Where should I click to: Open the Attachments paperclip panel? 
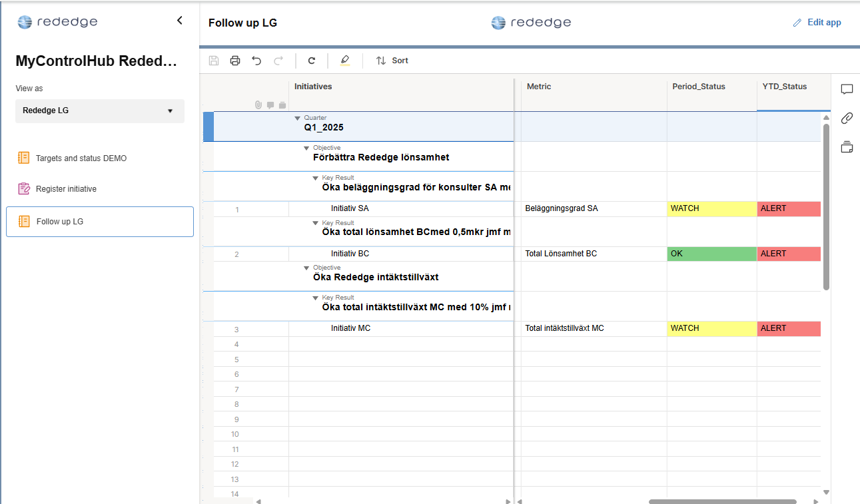847,119
